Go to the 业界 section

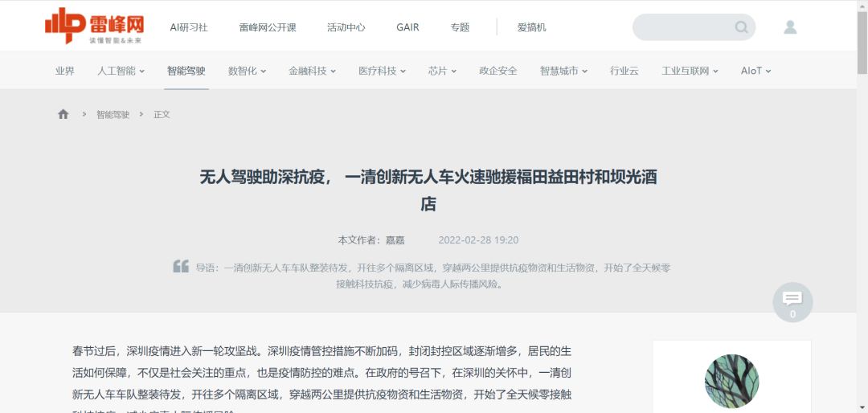tap(65, 71)
